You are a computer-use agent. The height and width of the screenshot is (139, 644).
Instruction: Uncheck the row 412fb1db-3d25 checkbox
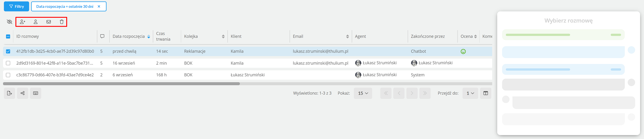[x=8, y=51]
